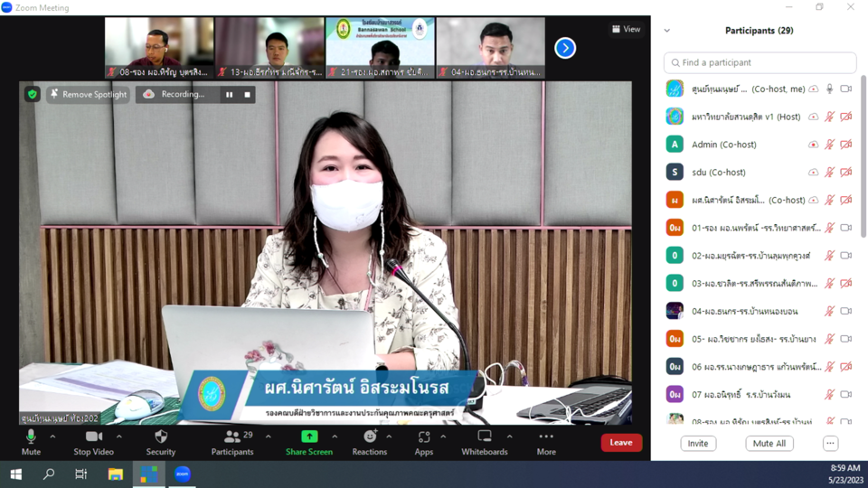Select participant 02-ผอ.มยุรฉัตร row
Viewport: 868px width, 488px height.
click(x=761, y=256)
